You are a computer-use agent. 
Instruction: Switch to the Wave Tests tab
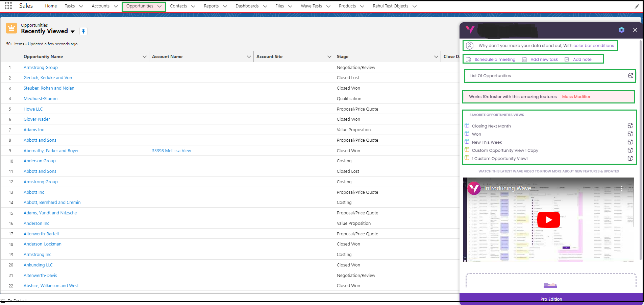pyautogui.click(x=312, y=6)
